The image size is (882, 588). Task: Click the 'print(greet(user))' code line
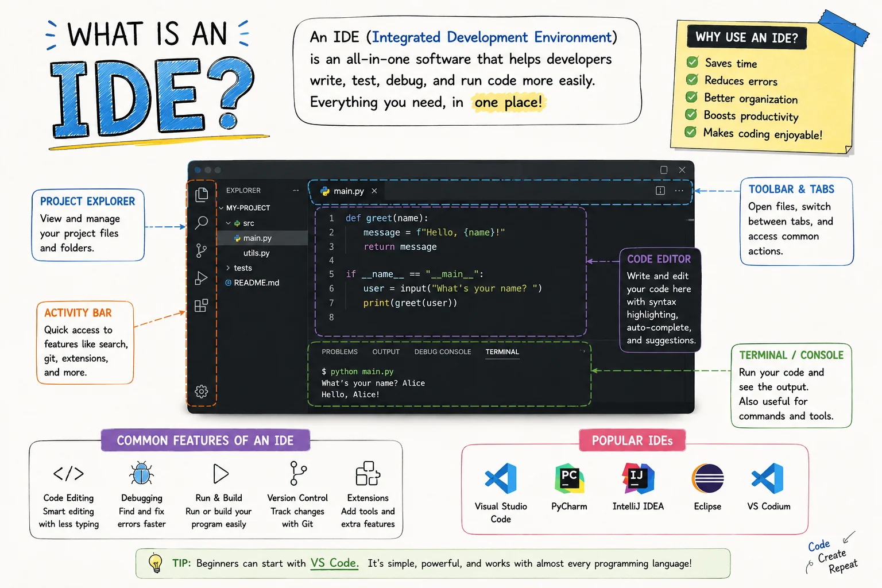coord(410,303)
